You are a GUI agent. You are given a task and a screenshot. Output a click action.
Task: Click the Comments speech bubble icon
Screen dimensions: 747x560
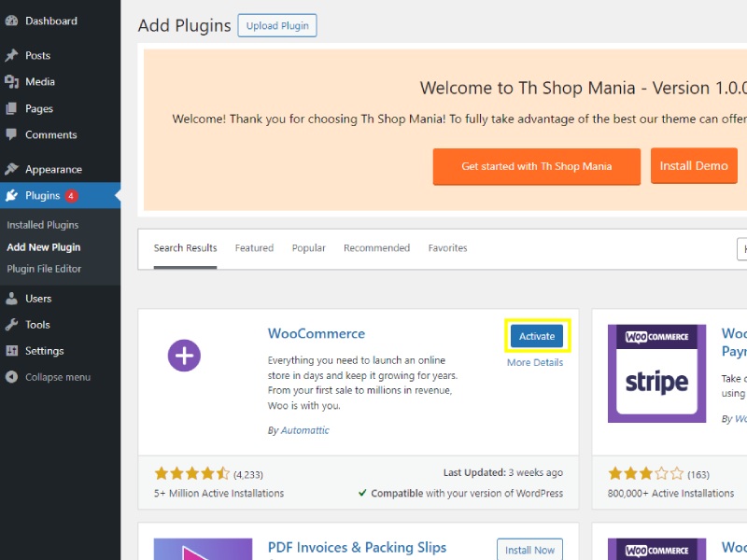tap(11, 134)
